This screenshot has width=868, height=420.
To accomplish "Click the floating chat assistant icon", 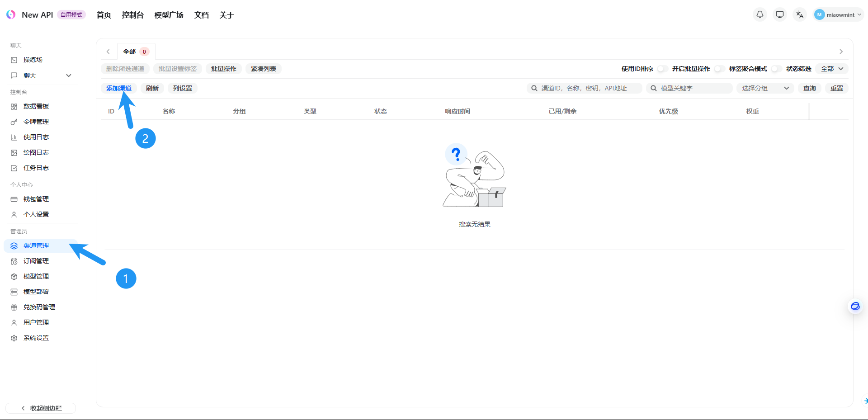I will coord(855,307).
